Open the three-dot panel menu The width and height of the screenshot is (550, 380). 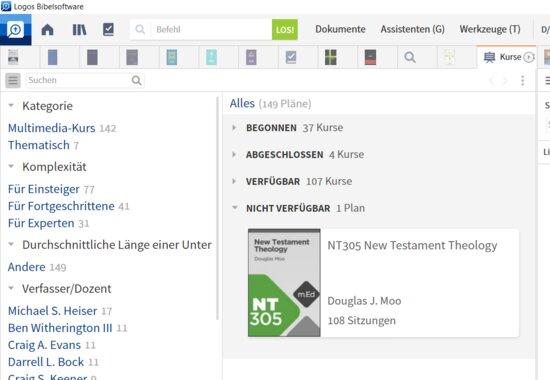pos(523,80)
